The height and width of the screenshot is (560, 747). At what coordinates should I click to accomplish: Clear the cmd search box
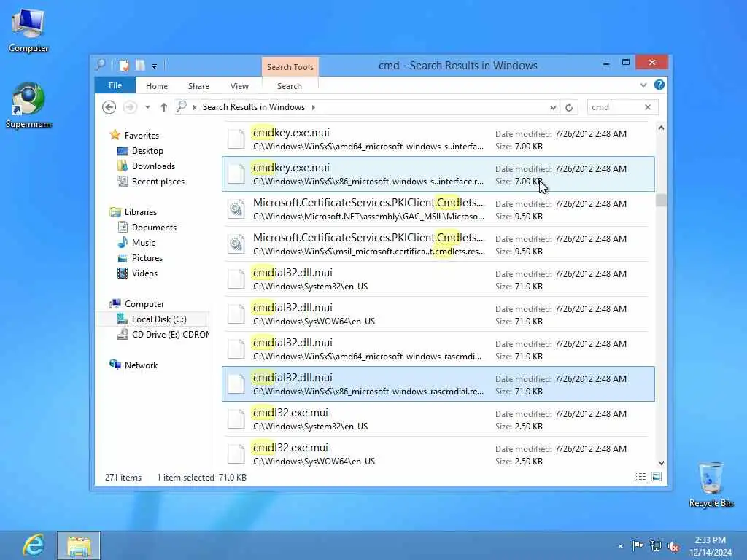(x=648, y=107)
